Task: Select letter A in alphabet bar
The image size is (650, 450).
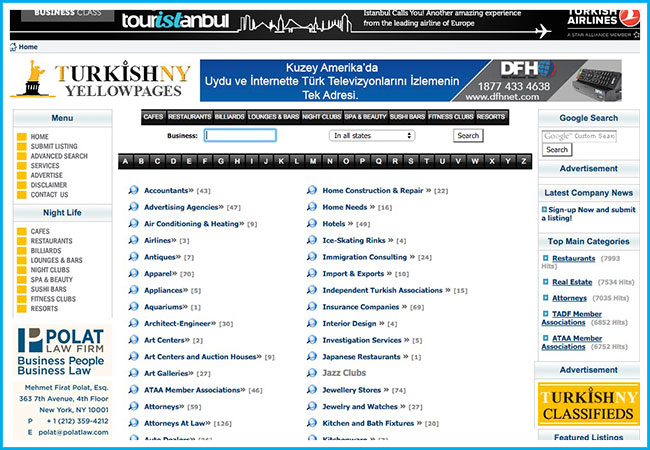Action: (x=126, y=161)
